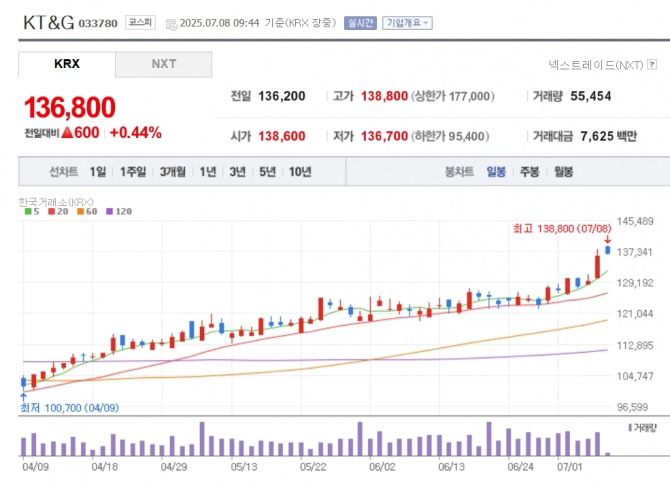Image resolution: width=670 pixels, height=486 pixels.
Task: Switch to the NXT tab
Action: [x=164, y=64]
